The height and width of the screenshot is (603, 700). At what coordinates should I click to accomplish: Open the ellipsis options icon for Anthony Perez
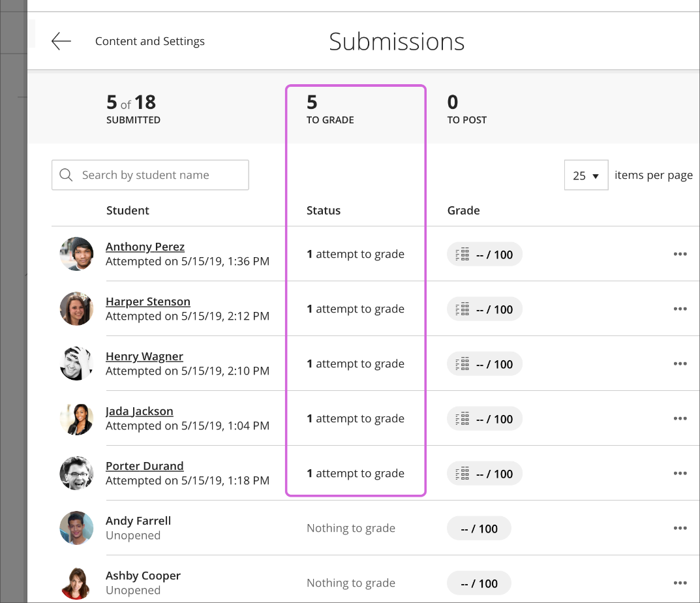pyautogui.click(x=680, y=254)
